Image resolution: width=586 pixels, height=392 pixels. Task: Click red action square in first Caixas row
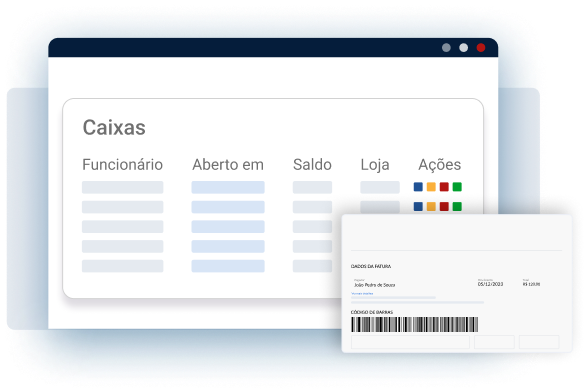tap(444, 187)
